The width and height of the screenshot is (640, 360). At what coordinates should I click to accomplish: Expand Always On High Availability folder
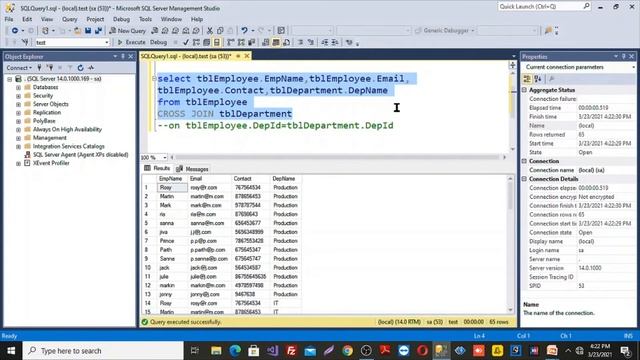(x=18, y=129)
